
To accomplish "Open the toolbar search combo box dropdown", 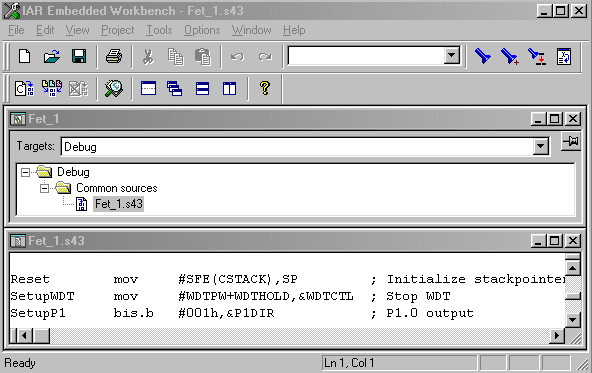I will point(451,56).
